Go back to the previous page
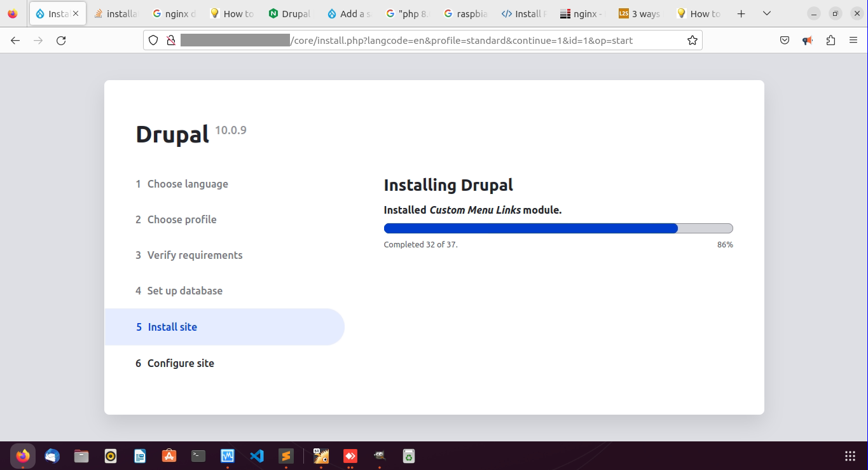Image resolution: width=868 pixels, height=470 pixels. click(x=15, y=40)
